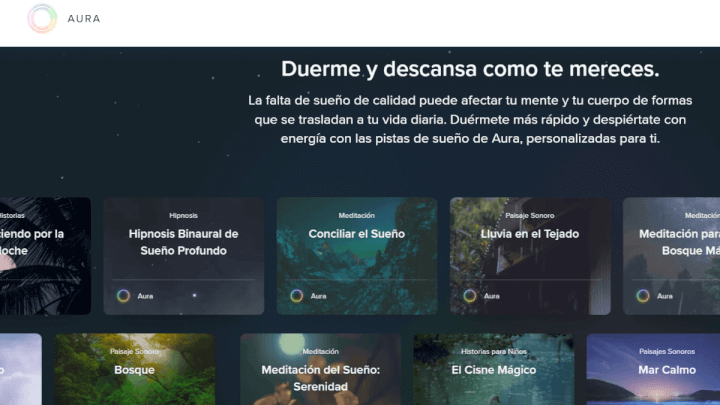The image size is (720, 405).
Task: Click the Aura author icon on Conciliar el Sueño
Action: (x=297, y=296)
